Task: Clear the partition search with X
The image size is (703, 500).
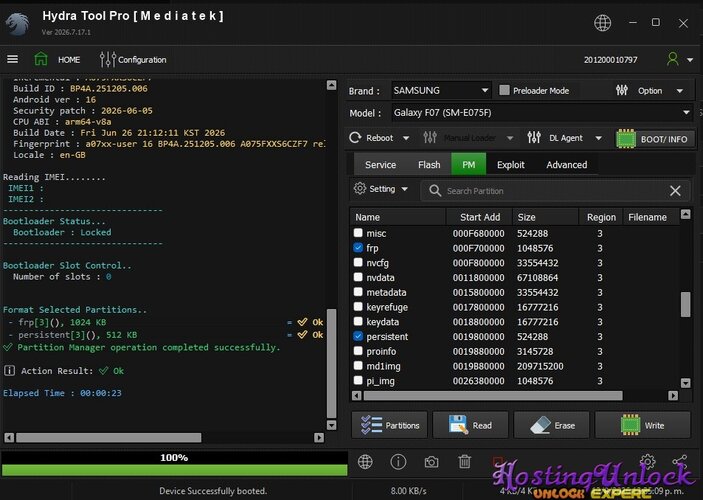Action: click(675, 191)
